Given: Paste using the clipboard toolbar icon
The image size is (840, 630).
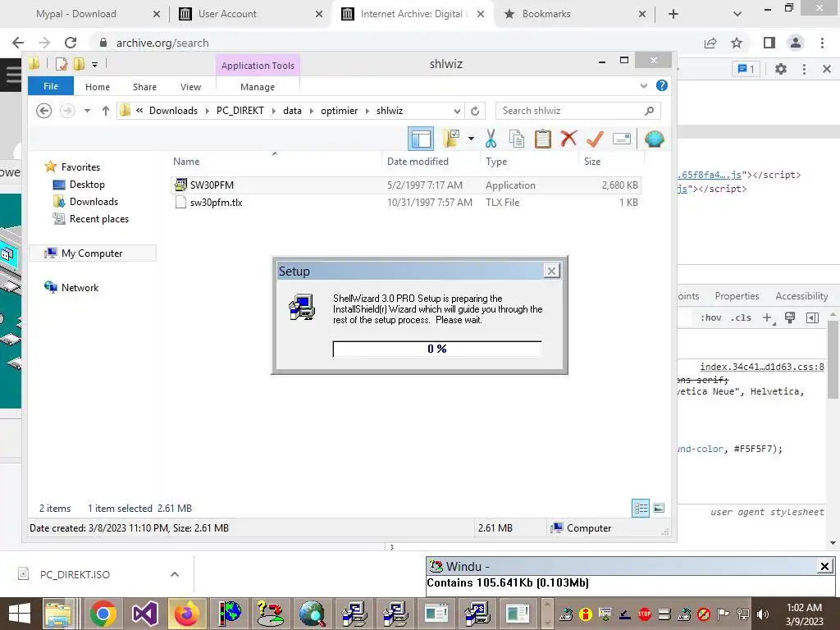Looking at the screenshot, I should [542, 139].
